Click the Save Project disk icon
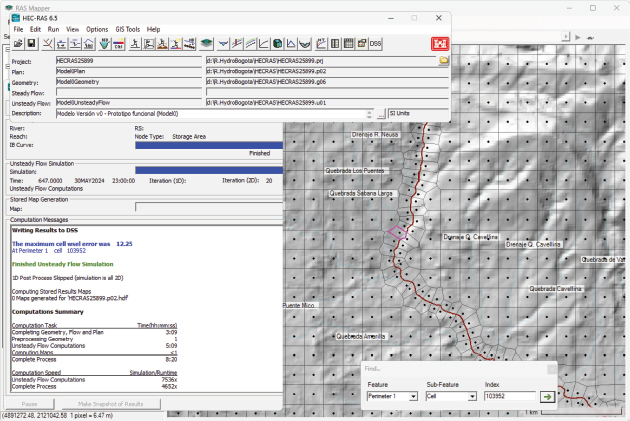Image resolution: width=630 pixels, height=421 pixels. (x=33, y=44)
